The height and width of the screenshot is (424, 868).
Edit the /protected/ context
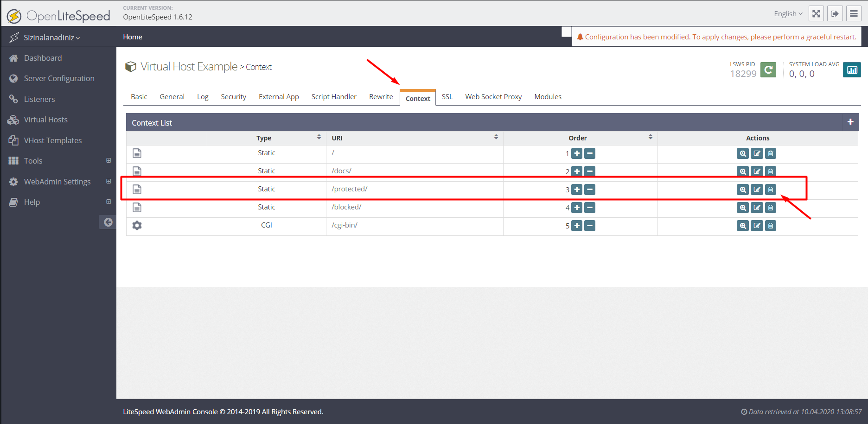coord(757,190)
